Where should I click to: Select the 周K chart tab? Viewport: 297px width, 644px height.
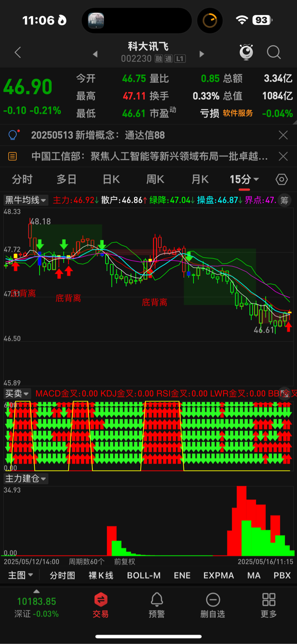(155, 179)
